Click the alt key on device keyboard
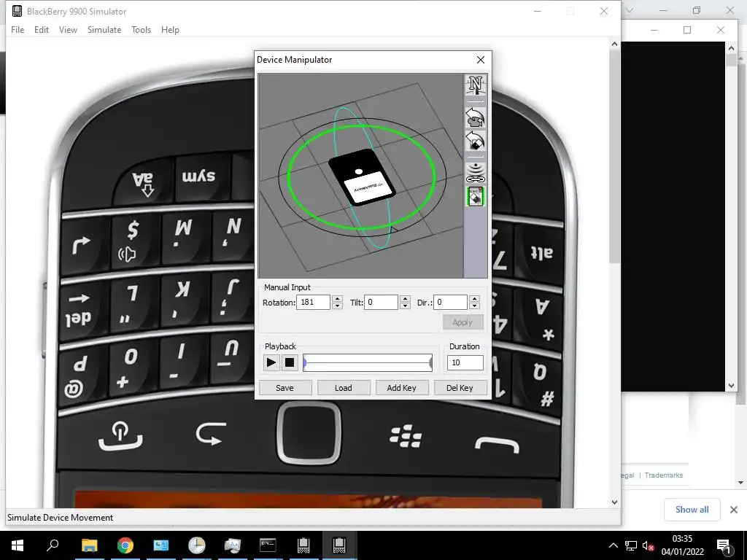Viewport: 747px width, 560px height. [x=542, y=254]
